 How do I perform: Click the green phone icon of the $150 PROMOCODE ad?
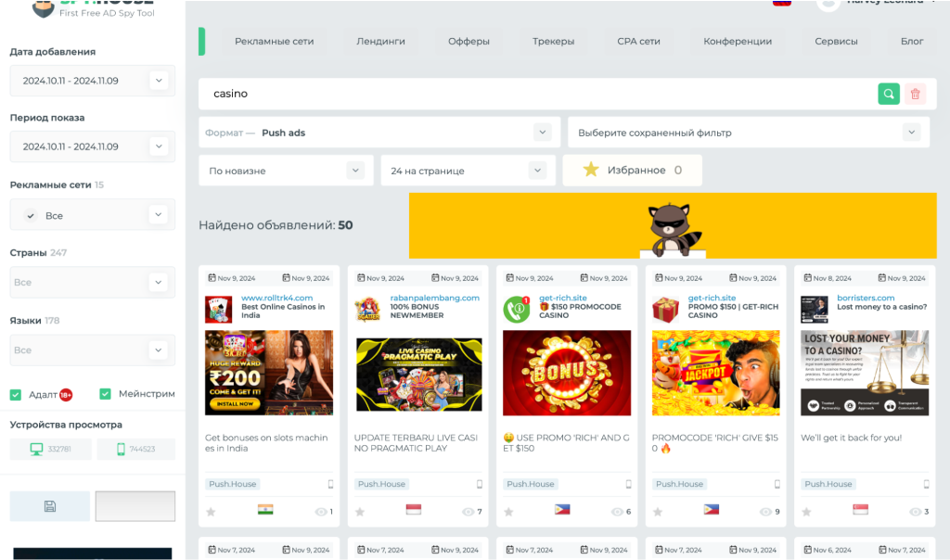tap(516, 309)
